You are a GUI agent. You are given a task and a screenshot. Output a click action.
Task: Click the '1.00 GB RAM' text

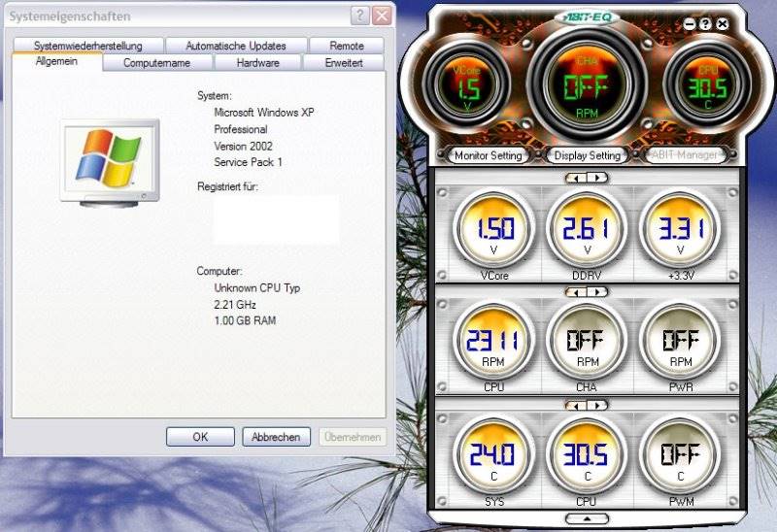pos(245,320)
